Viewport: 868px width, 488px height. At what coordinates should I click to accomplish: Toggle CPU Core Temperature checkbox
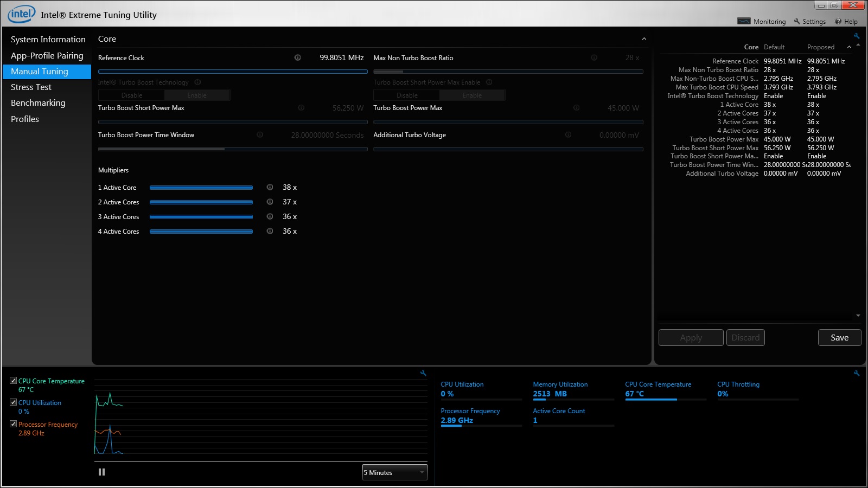(14, 381)
